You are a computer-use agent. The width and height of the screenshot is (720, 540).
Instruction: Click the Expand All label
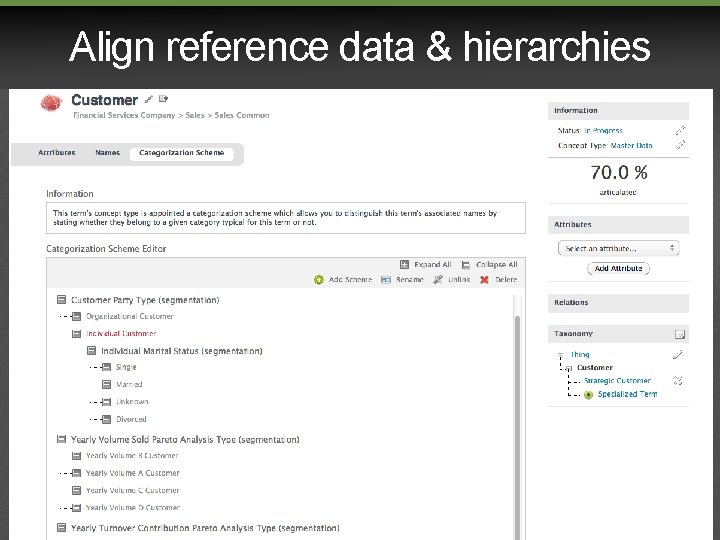click(x=433, y=264)
